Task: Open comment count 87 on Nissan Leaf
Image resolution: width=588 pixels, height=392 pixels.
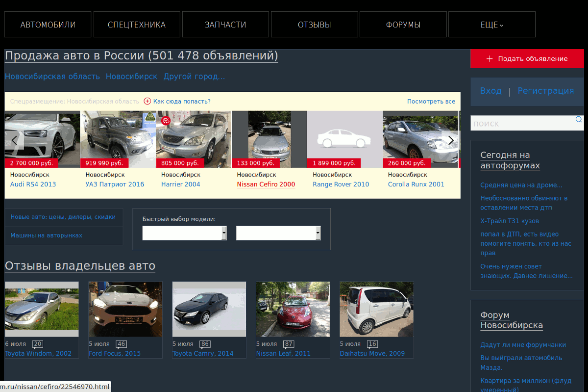Action: click(x=289, y=344)
